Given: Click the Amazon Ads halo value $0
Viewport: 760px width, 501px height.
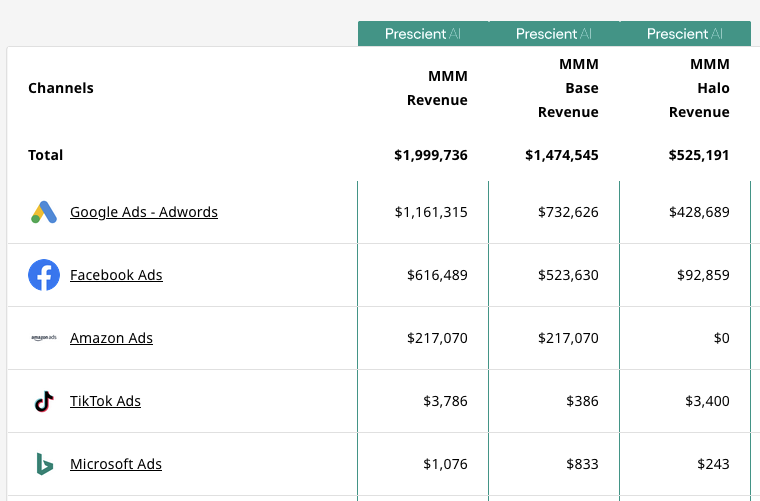Looking at the screenshot, I should [721, 338].
